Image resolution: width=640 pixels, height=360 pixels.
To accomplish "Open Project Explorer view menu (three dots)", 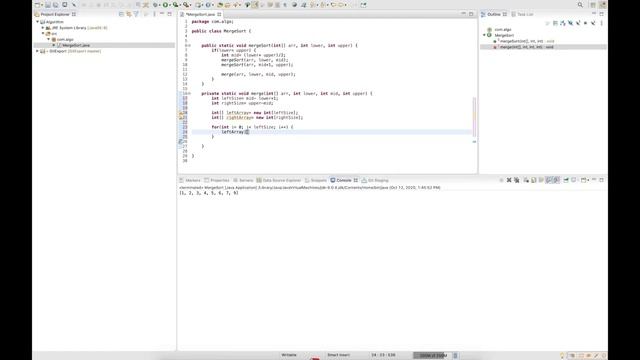I will pos(154,14).
